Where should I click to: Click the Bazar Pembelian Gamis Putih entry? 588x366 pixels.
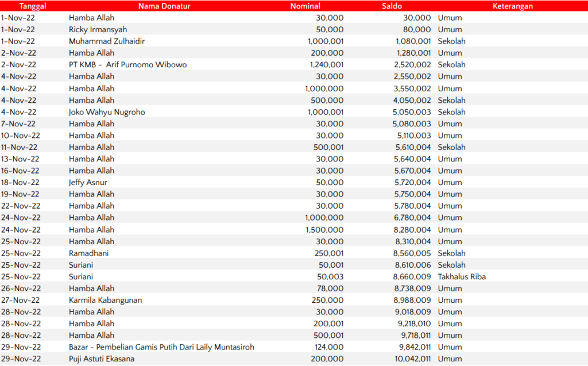pyautogui.click(x=161, y=347)
